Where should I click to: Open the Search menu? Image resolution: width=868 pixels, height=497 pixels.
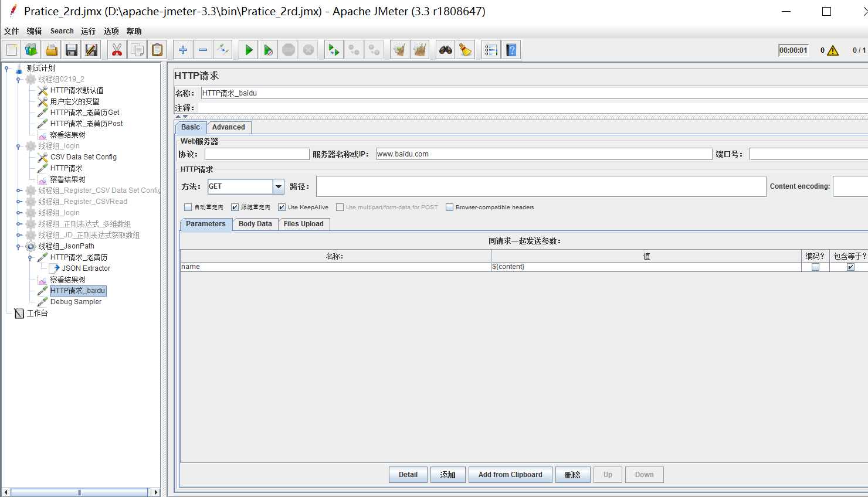coord(62,31)
